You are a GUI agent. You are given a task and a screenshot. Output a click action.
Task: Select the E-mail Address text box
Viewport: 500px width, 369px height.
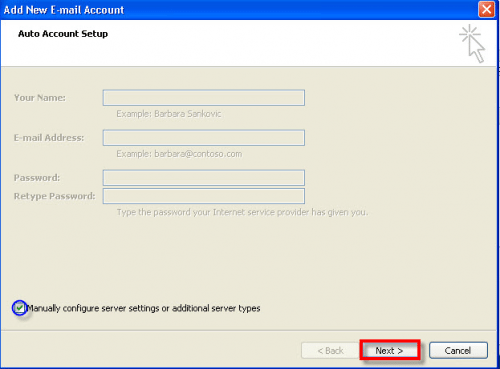pos(204,138)
